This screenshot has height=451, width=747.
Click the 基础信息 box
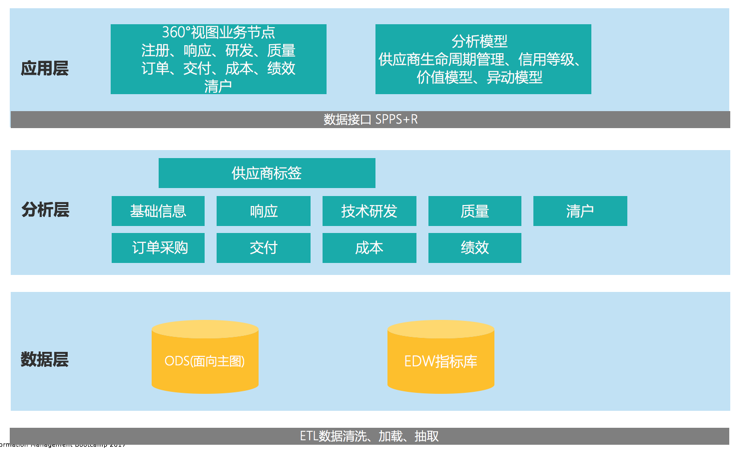click(x=158, y=211)
